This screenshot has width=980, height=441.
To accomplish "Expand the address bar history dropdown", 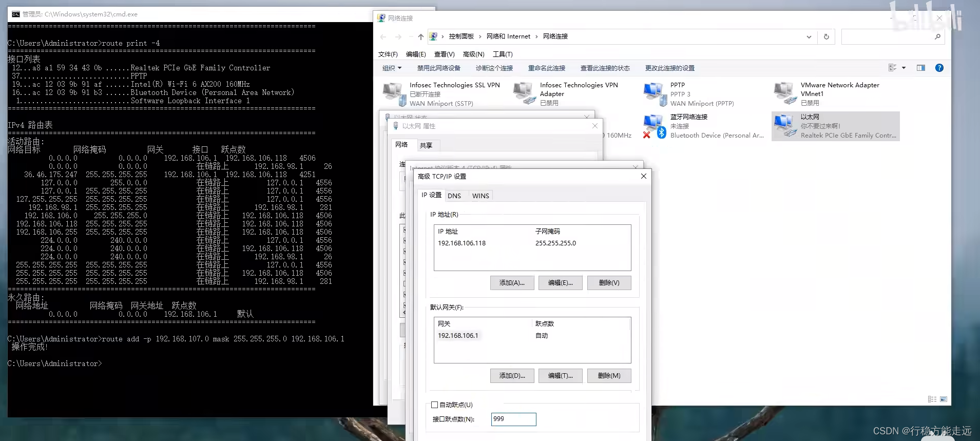I will tap(809, 36).
